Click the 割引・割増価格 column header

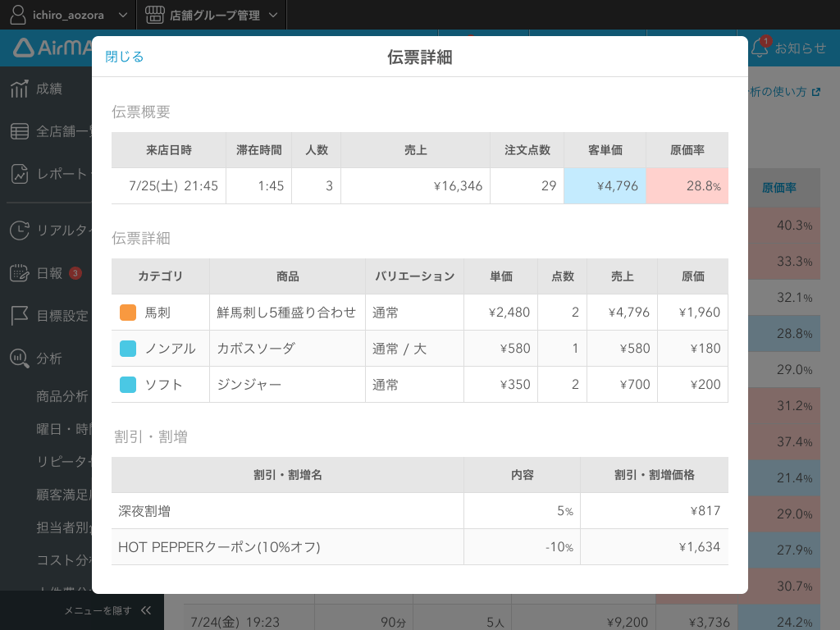[654, 475]
